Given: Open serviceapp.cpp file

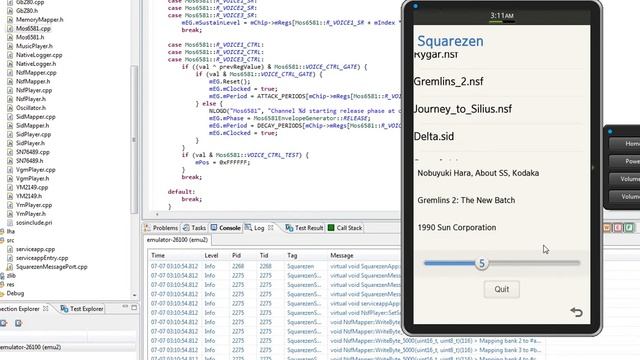Looking at the screenshot, I should (x=36, y=249).
